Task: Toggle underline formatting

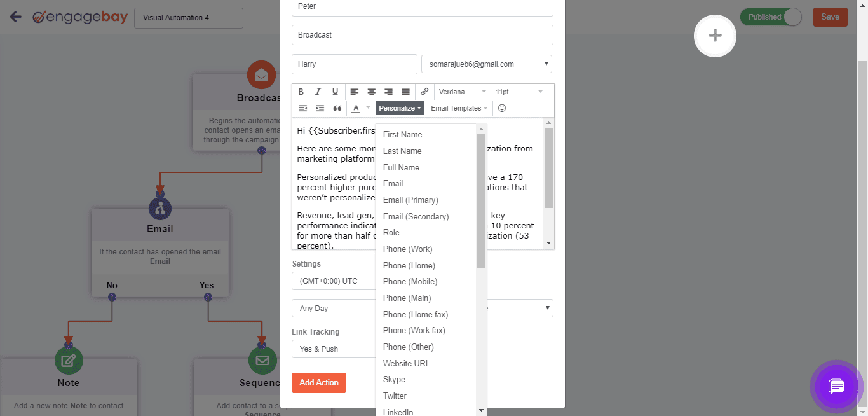Action: click(x=335, y=91)
